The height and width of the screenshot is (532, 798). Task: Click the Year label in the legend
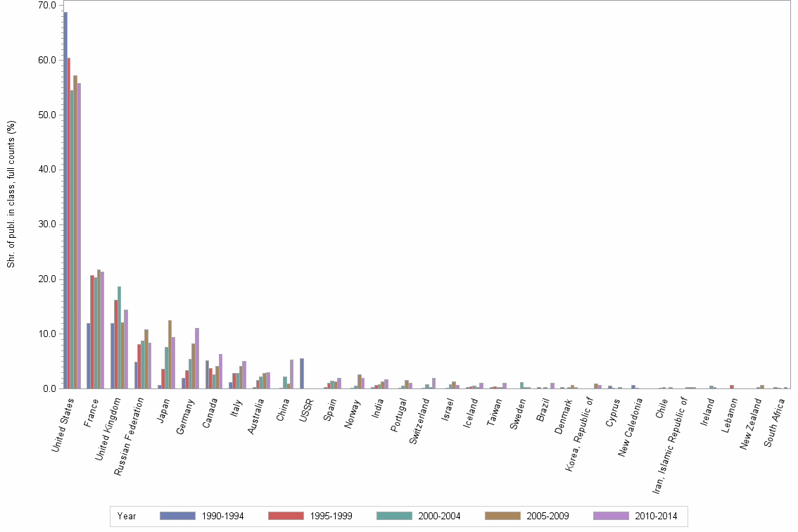click(127, 516)
